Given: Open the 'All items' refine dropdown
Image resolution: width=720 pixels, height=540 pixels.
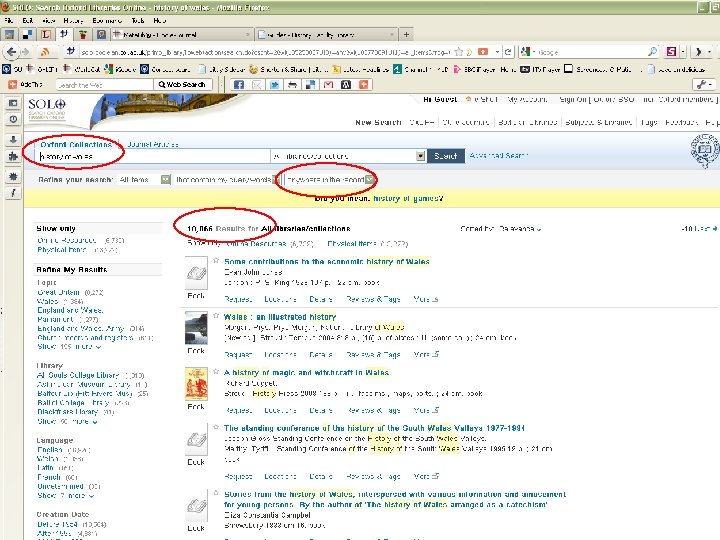Looking at the screenshot, I should 144,180.
